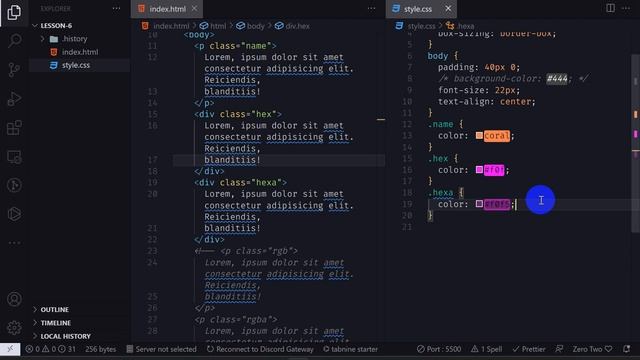Open the Extensions view
Viewport: 640px width, 360px height.
coord(14,128)
